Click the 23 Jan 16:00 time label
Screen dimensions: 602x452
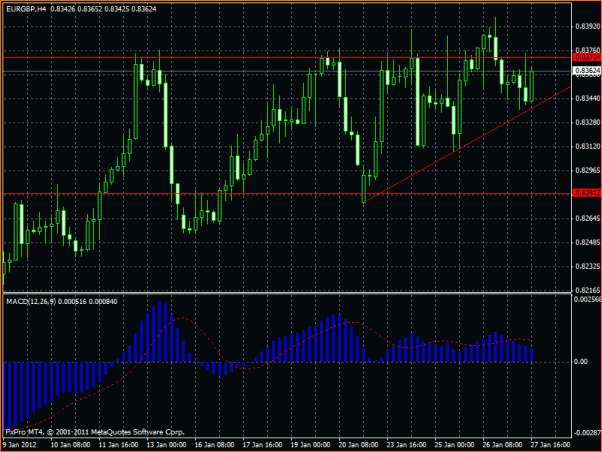(x=406, y=445)
